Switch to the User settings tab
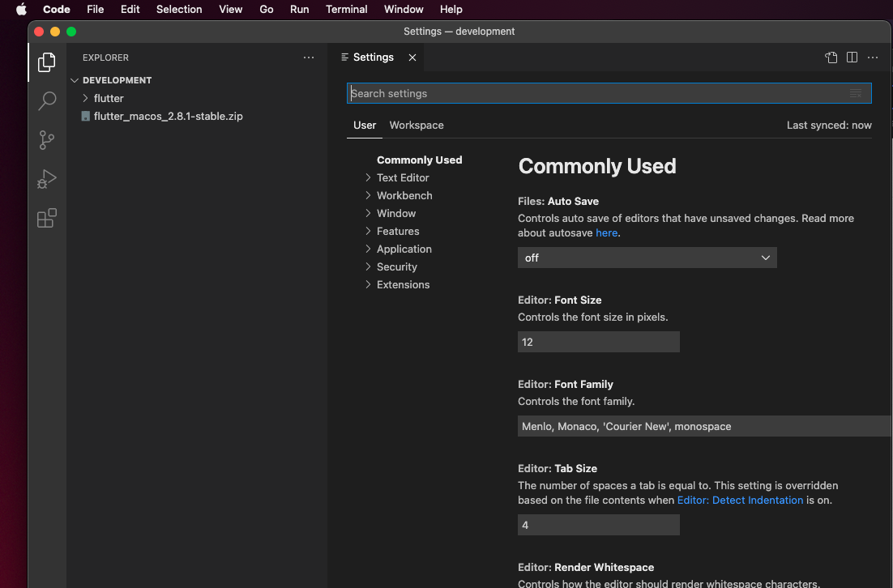 tap(365, 126)
